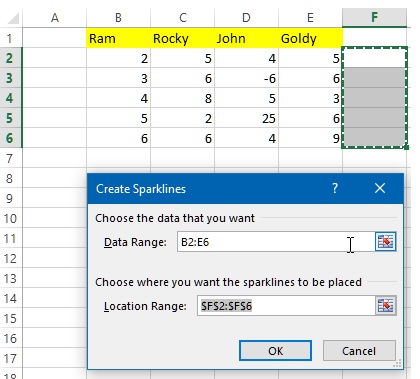Click cell A1
The image size is (420, 379).
[x=55, y=38]
